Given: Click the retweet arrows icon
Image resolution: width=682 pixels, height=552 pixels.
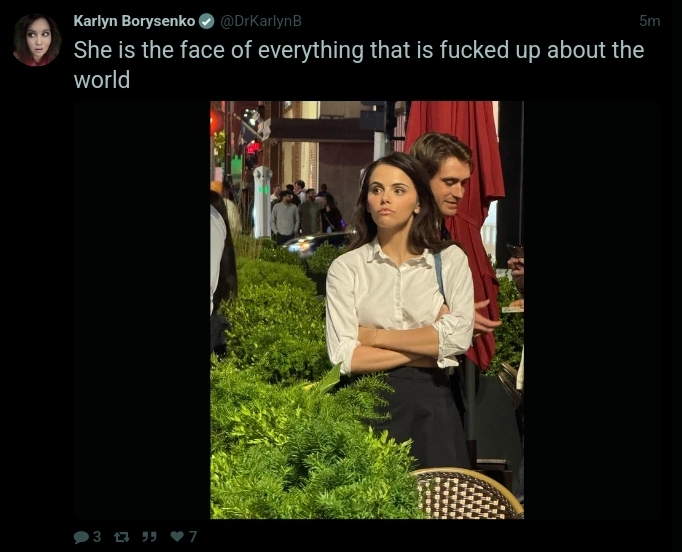Looking at the screenshot, I should [x=121, y=537].
